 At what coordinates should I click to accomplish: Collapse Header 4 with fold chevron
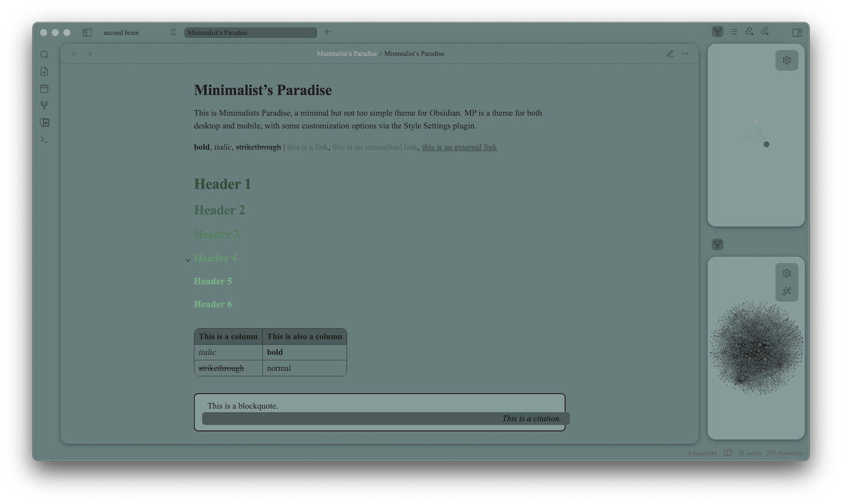(188, 260)
